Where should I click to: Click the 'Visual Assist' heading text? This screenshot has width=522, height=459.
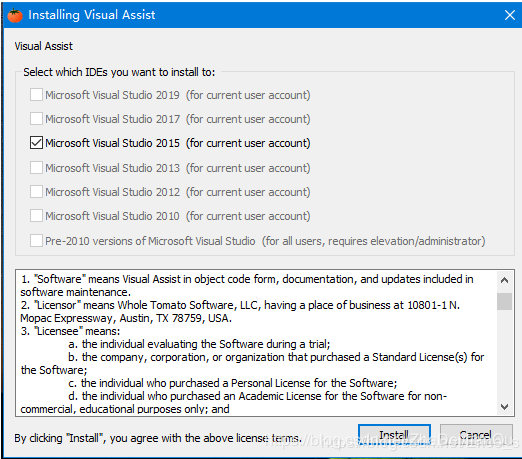pyautogui.click(x=43, y=46)
